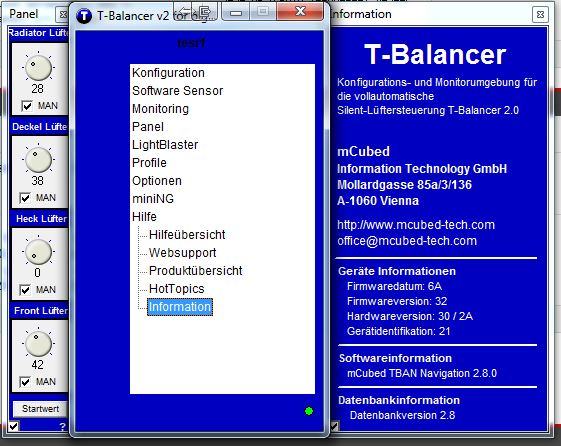Click the Firmwaredatum: 6A text

(394, 286)
